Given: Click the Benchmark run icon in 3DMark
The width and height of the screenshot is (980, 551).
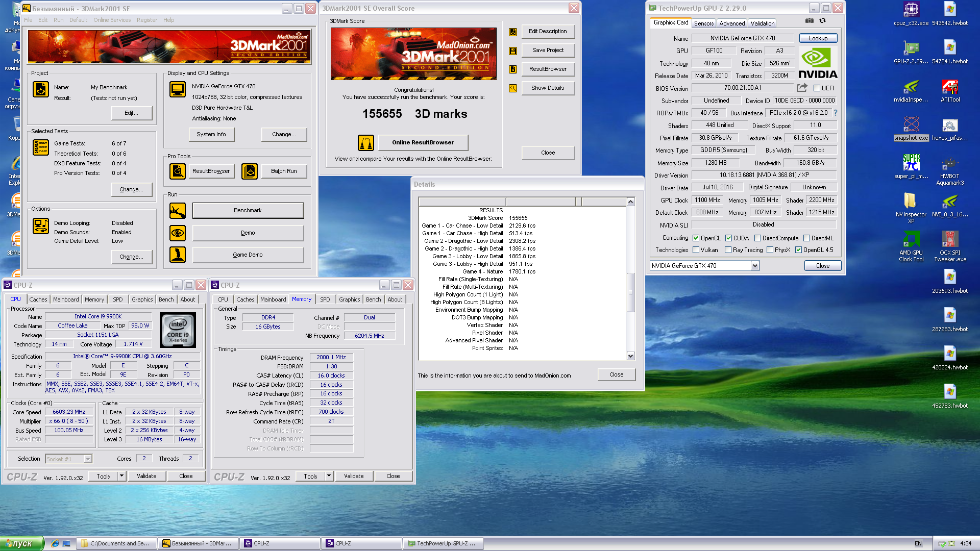Looking at the screenshot, I should 178,211.
